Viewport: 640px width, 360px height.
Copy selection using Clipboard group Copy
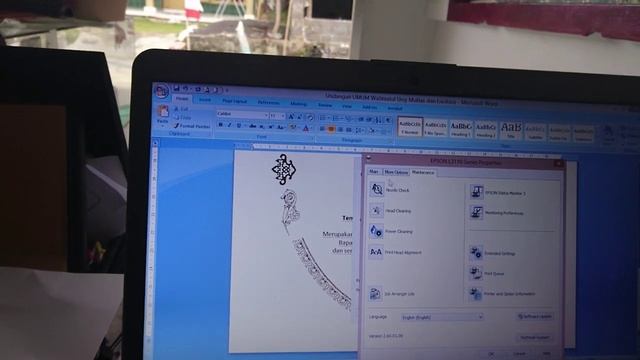pyautogui.click(x=182, y=118)
